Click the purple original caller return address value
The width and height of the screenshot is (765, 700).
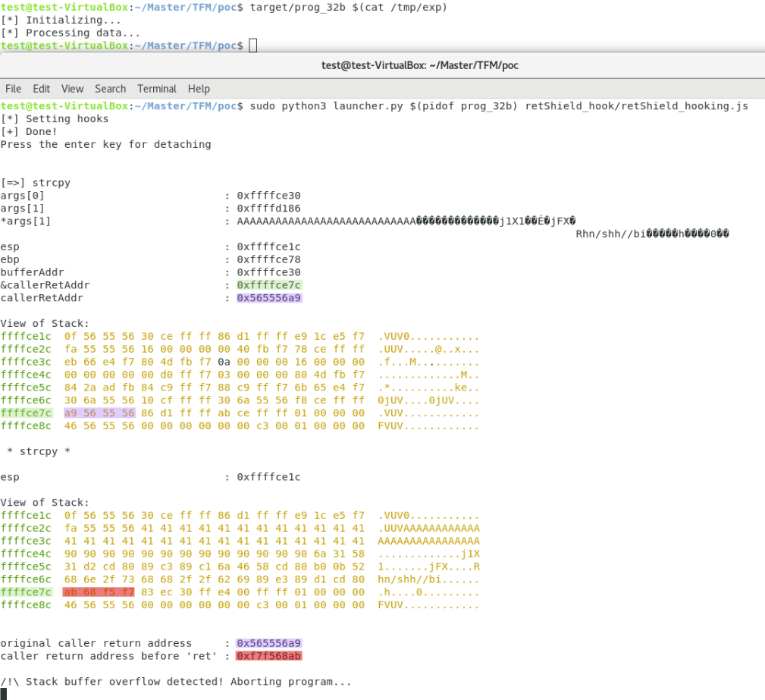pyautogui.click(x=268, y=643)
